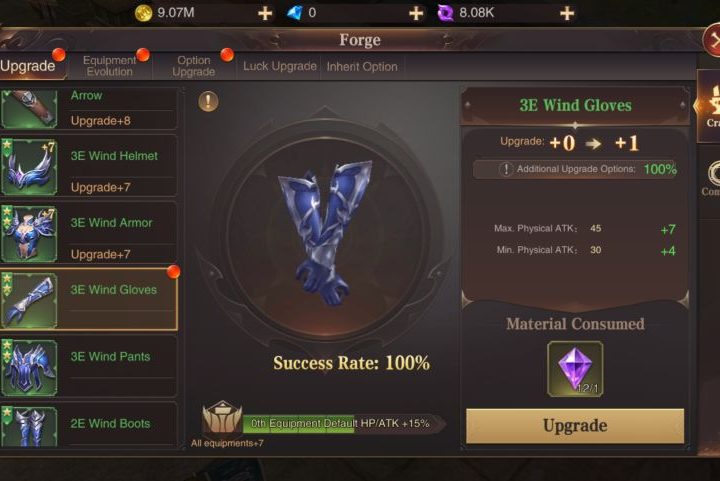Switch to Equipment Evolution tab
This screenshot has width=720, height=481.
pos(109,66)
